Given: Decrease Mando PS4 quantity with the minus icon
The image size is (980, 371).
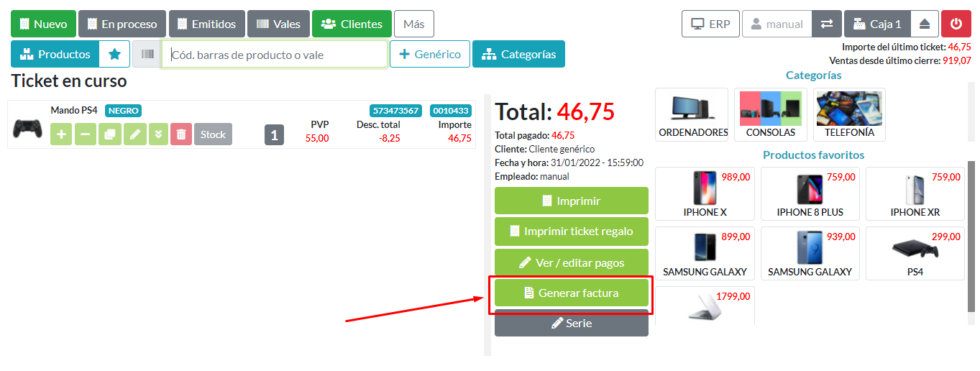Looking at the screenshot, I should tap(85, 134).
